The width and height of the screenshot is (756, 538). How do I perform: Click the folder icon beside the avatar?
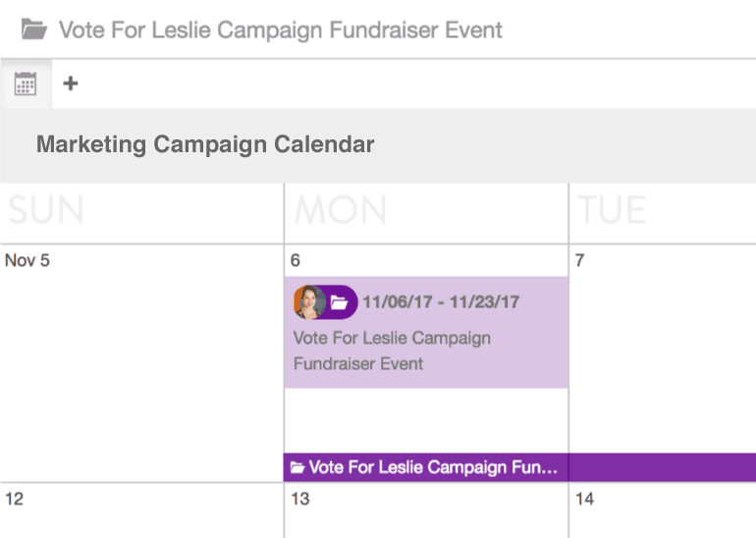pos(340,302)
